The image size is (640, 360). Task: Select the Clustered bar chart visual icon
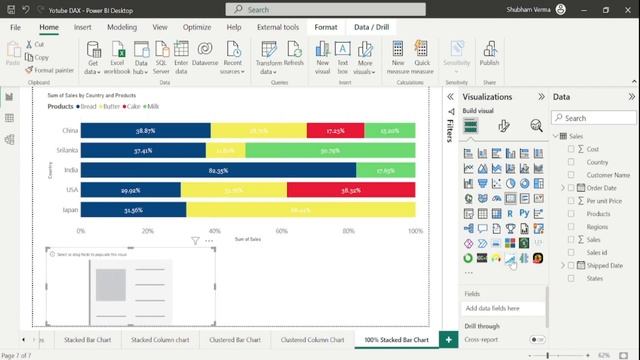[x=496, y=153]
